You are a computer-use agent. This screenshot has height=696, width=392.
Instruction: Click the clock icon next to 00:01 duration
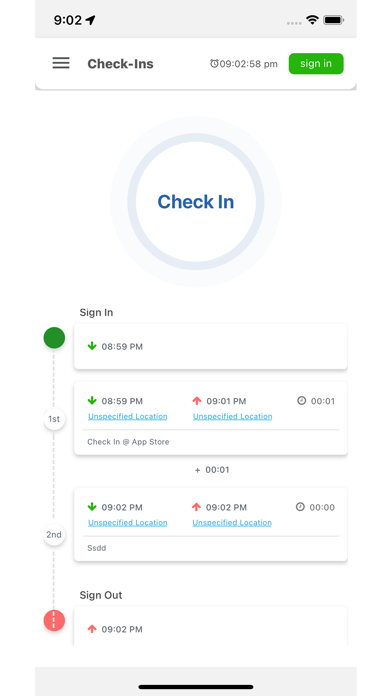click(301, 401)
